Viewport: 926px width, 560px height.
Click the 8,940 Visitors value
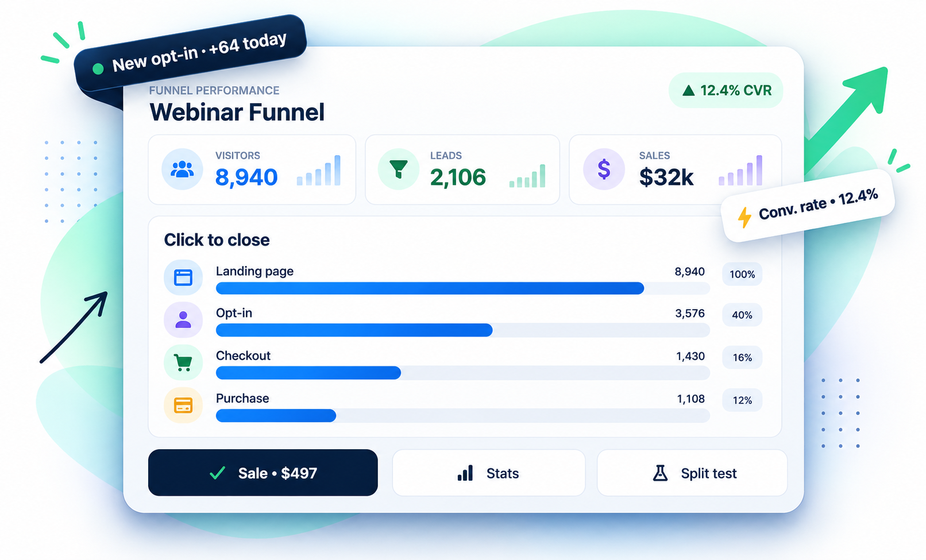coord(246,177)
